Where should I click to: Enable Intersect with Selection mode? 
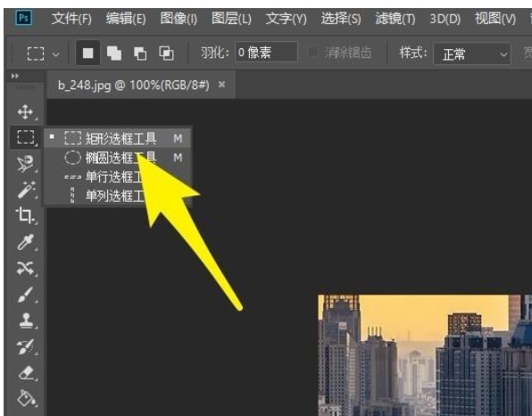[x=166, y=54]
